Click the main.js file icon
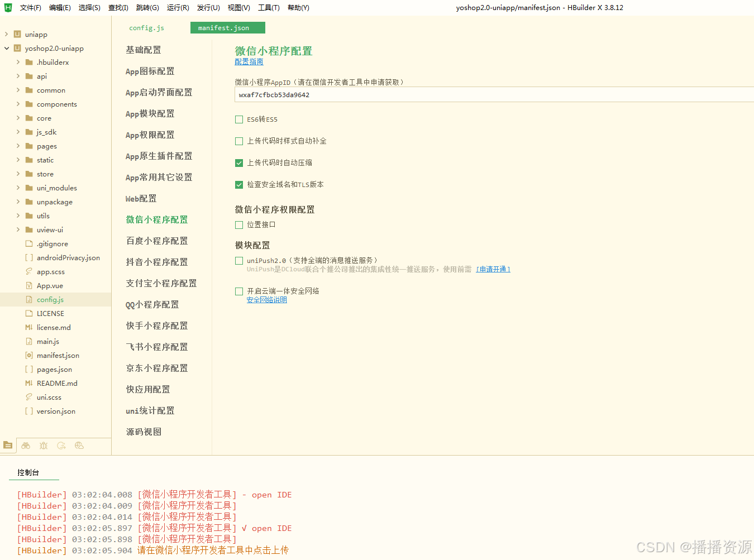754x560 pixels. point(29,341)
